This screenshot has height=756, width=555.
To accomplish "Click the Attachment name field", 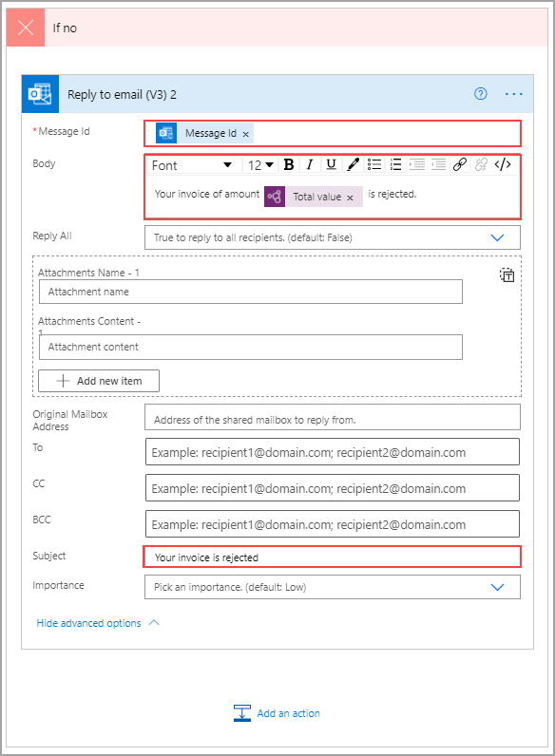I will pyautogui.click(x=251, y=292).
